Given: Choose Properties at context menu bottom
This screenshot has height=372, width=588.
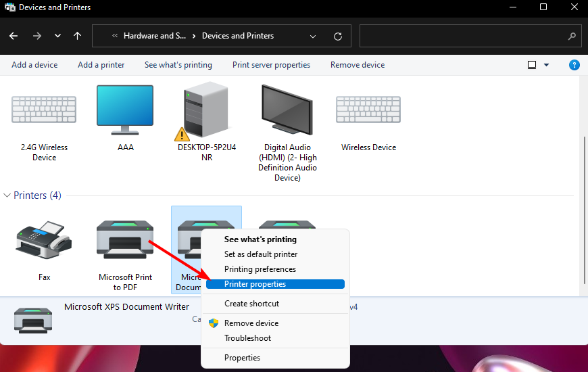Looking at the screenshot, I should click(x=242, y=358).
